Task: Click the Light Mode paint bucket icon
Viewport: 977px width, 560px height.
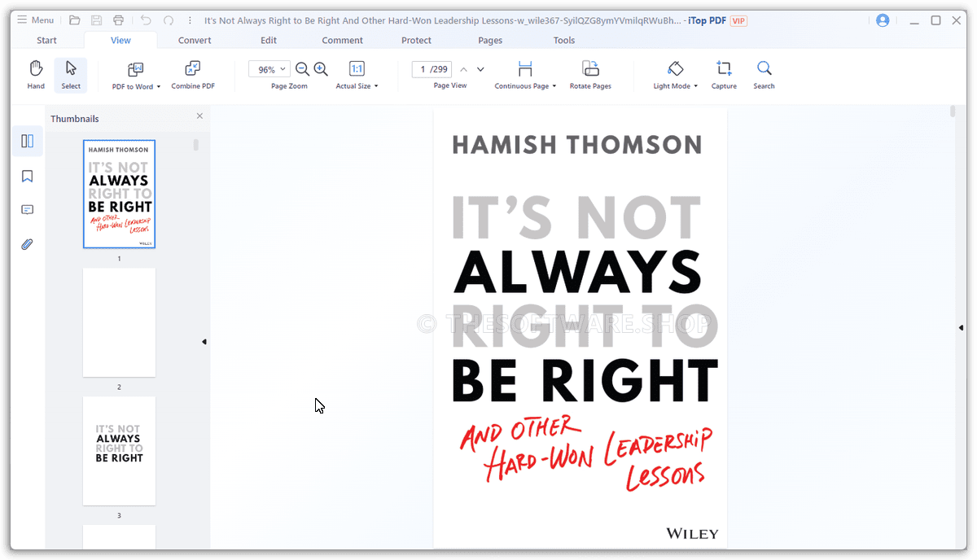Action: click(x=675, y=68)
